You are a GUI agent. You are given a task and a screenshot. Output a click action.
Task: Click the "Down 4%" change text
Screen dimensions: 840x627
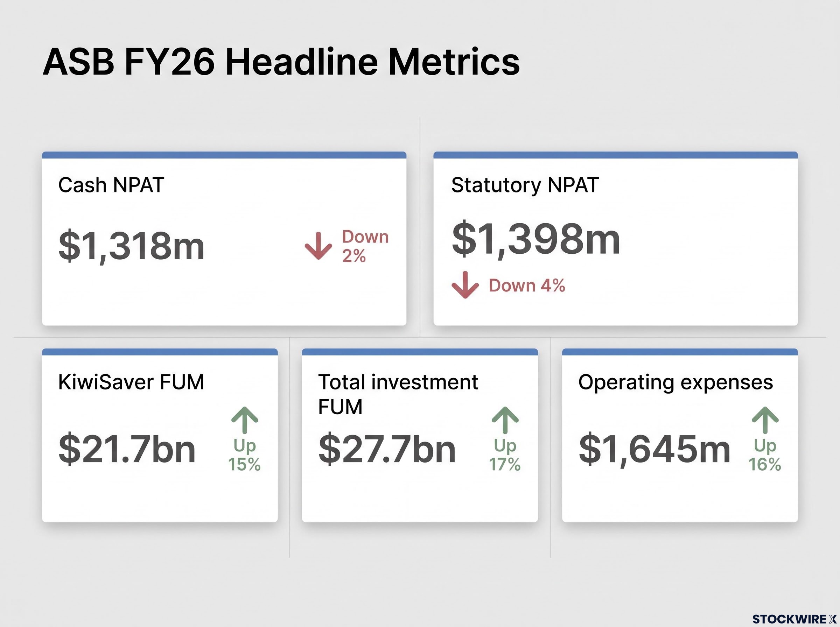[x=527, y=286]
